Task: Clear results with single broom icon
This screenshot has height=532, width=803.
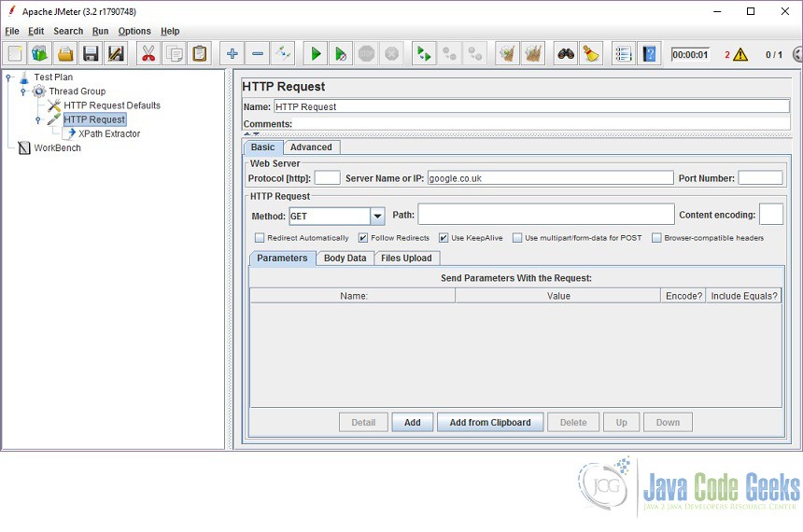Action: point(508,53)
